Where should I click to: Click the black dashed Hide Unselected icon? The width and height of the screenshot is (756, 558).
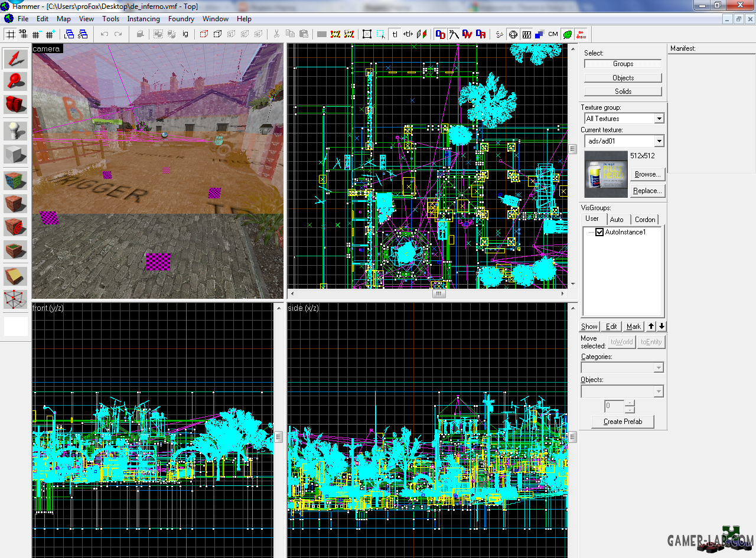pyautogui.click(x=217, y=34)
